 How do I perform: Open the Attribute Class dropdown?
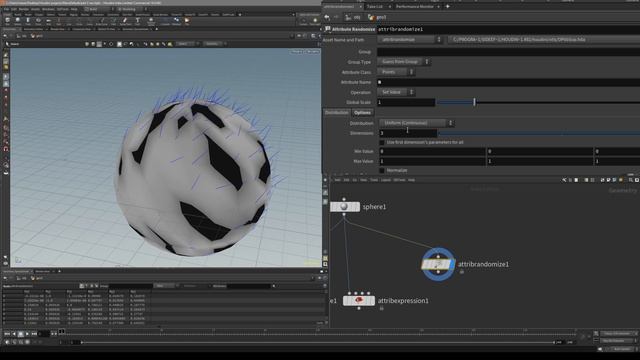pyautogui.click(x=396, y=72)
